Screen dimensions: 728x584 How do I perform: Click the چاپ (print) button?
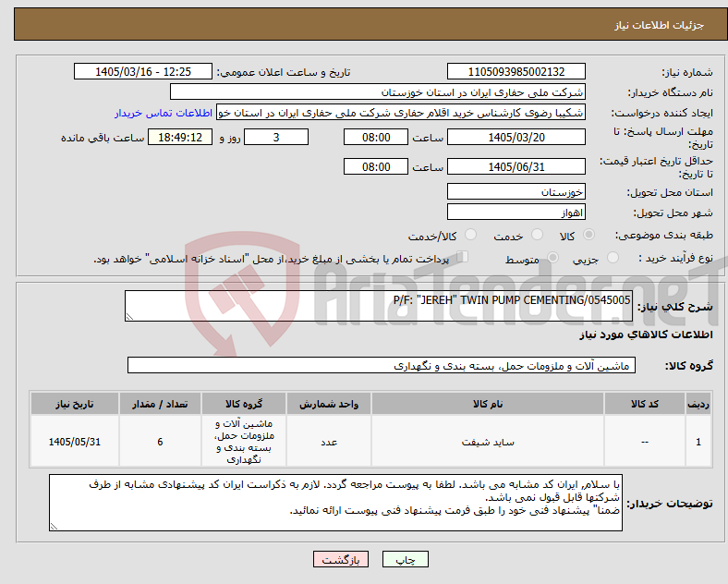[x=405, y=559]
